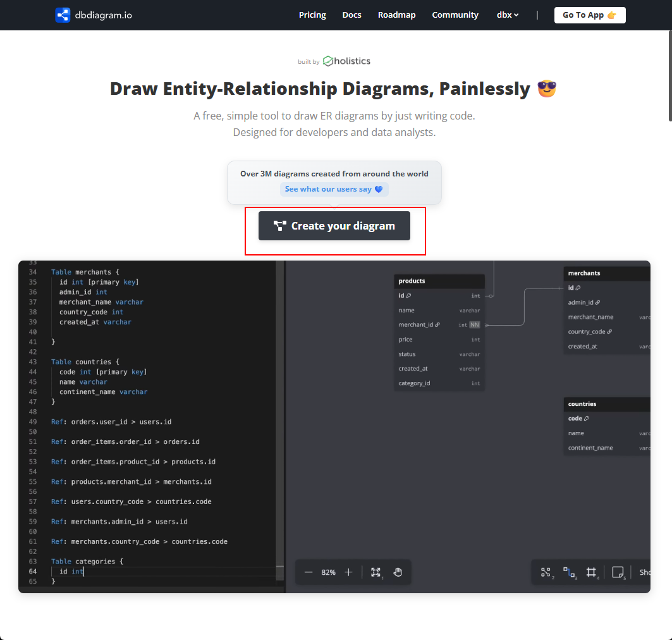Image resolution: width=672 pixels, height=640 pixels.
Task: Click 'Ref: orders.user_id > users.id' line
Action: click(x=111, y=422)
